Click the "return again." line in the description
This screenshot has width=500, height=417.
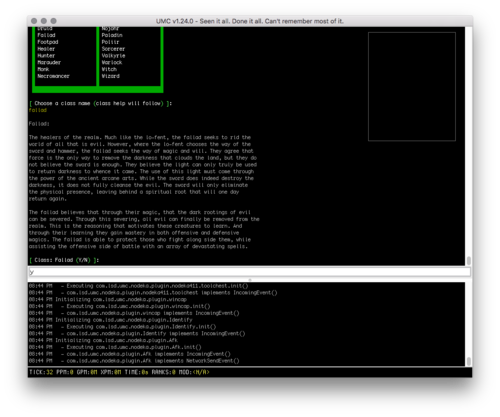[48, 199]
